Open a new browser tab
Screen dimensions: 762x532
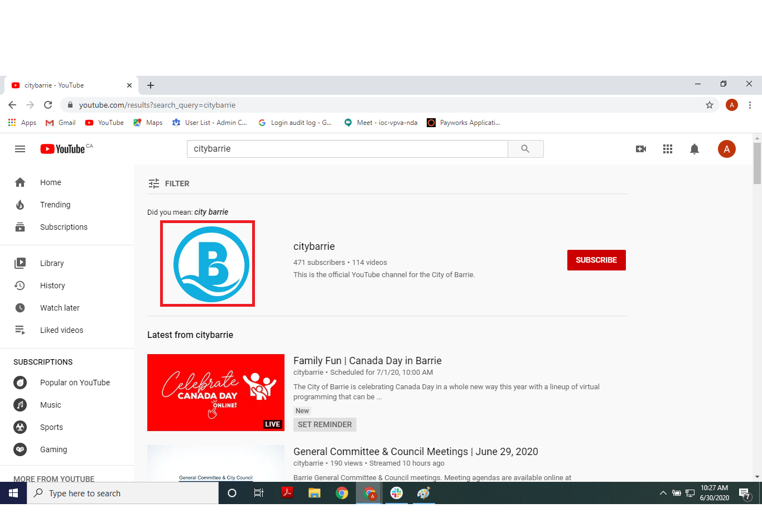click(x=151, y=85)
